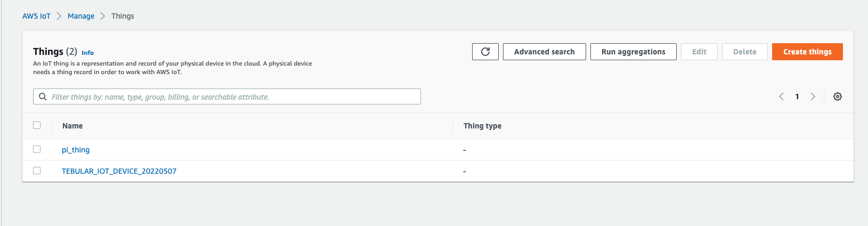Click Run aggregations button
The height and width of the screenshot is (226, 868).
pos(634,52)
